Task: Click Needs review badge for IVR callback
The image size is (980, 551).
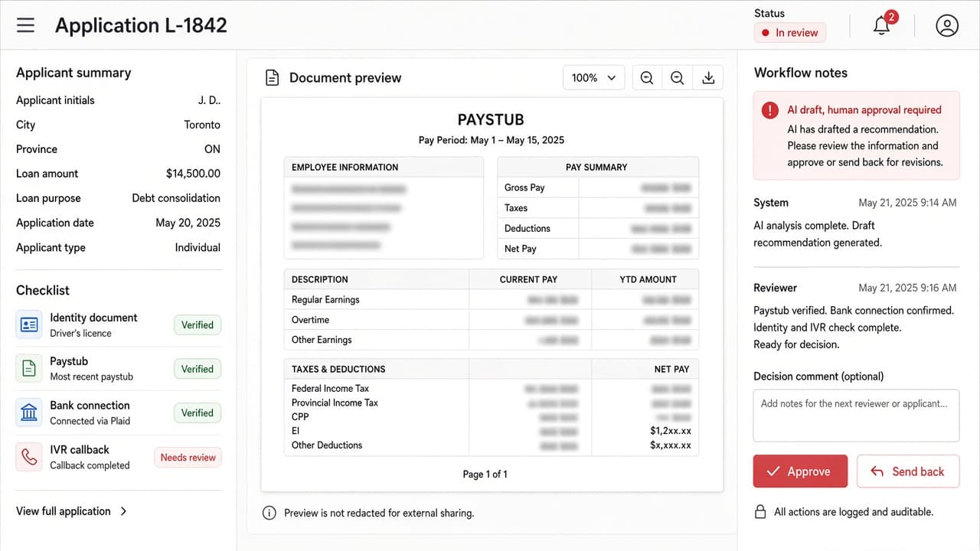Action: pyautogui.click(x=188, y=457)
